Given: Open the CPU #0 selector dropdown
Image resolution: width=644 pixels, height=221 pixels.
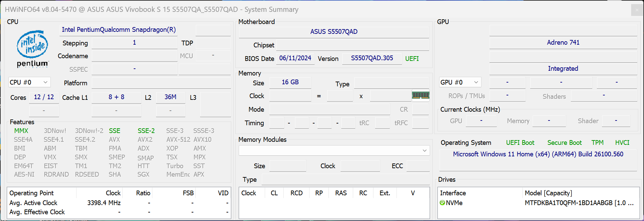Looking at the screenshot, I should point(29,82).
